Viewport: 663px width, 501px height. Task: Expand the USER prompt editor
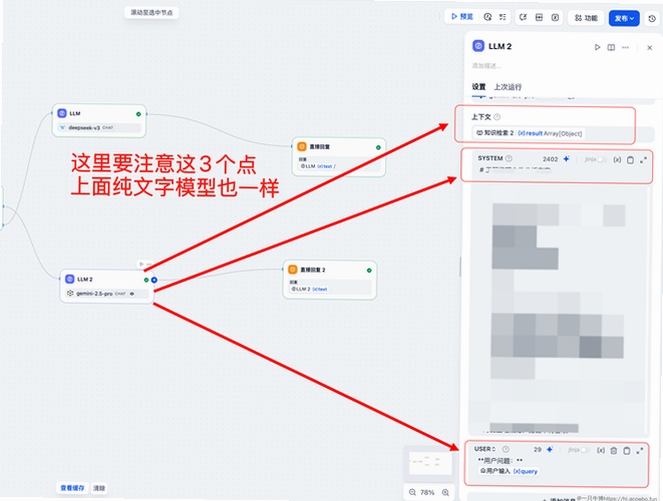coord(640,451)
